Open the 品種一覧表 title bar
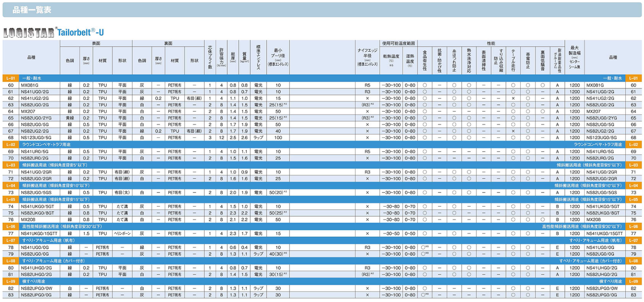The width and height of the screenshot is (644, 302). 322,10
